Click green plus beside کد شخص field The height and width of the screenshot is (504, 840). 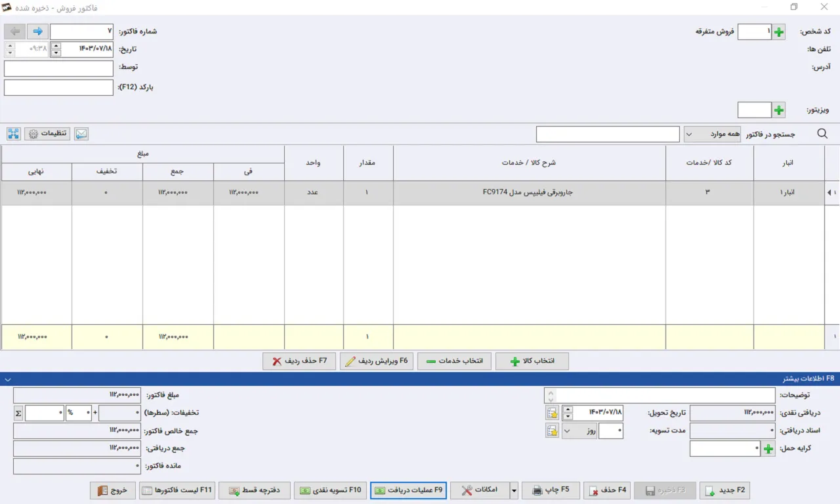coord(778,31)
